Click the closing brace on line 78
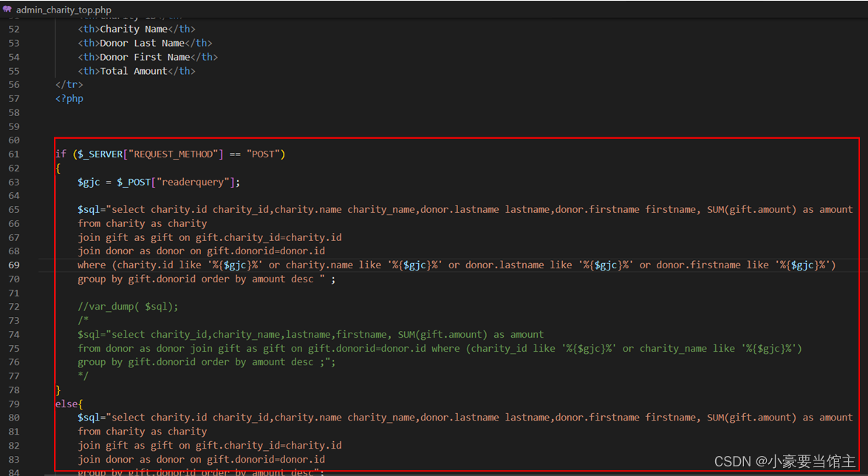This screenshot has width=868, height=476. coord(58,390)
